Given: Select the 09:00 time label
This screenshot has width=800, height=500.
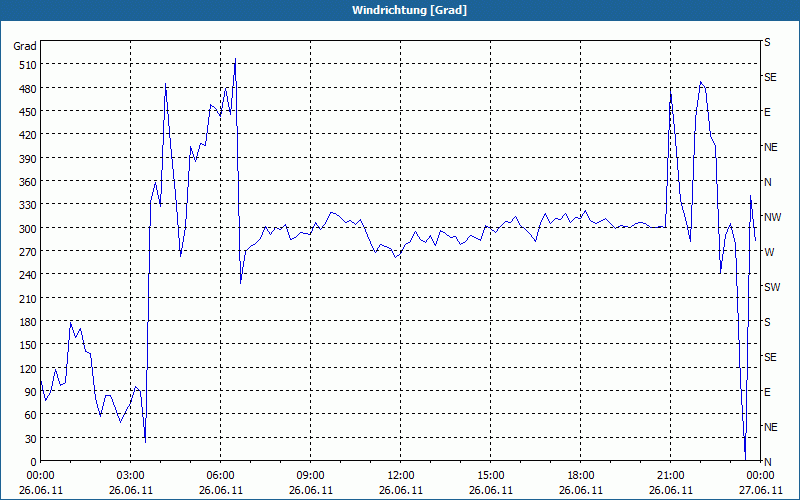Looking at the screenshot, I should pyautogui.click(x=310, y=476).
